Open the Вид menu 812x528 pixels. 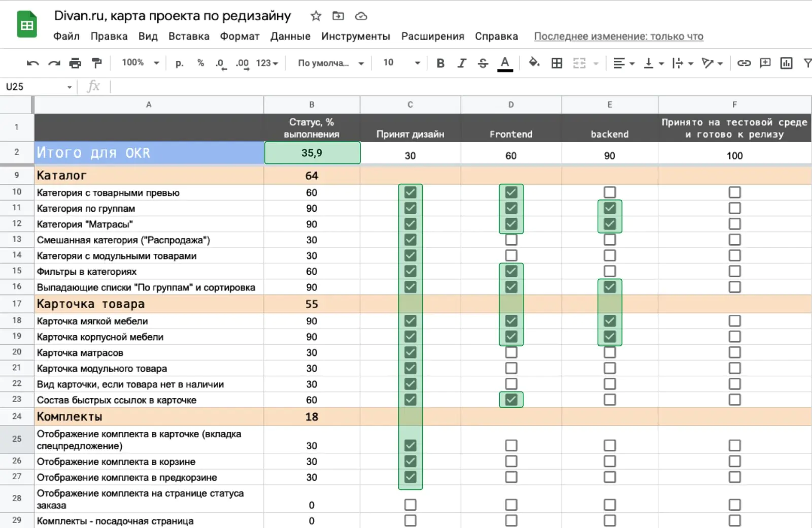click(x=148, y=36)
